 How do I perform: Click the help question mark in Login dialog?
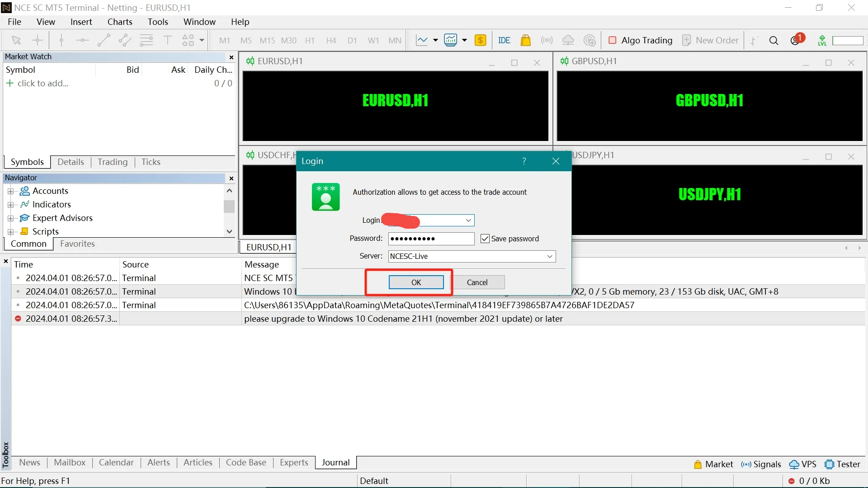click(524, 161)
